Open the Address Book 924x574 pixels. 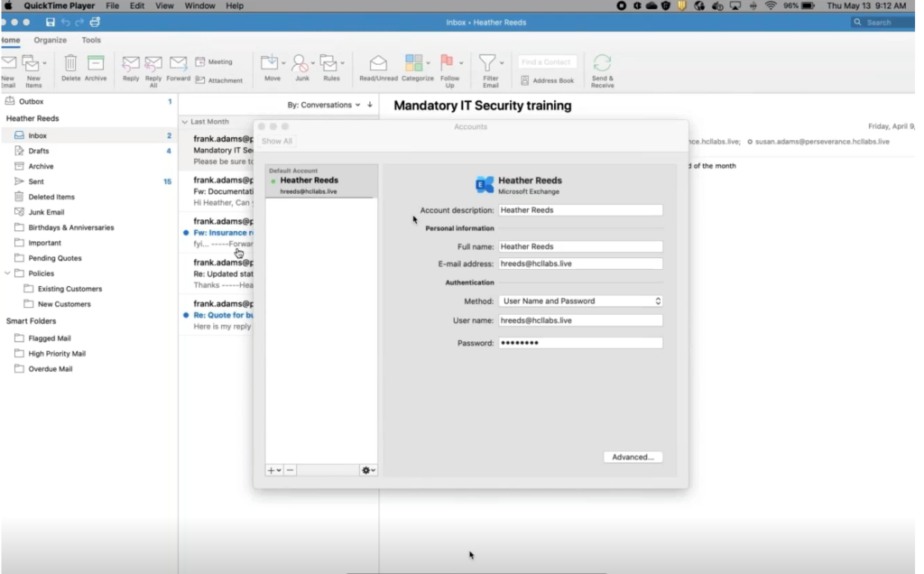(548, 80)
